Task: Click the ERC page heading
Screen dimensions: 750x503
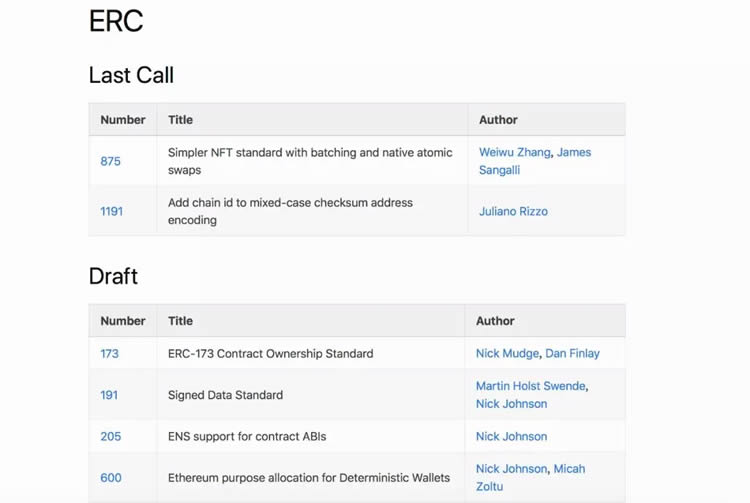Action: click(x=116, y=21)
